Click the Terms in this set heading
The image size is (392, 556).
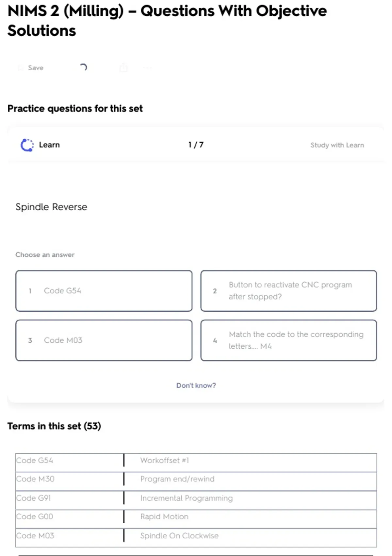coord(54,426)
